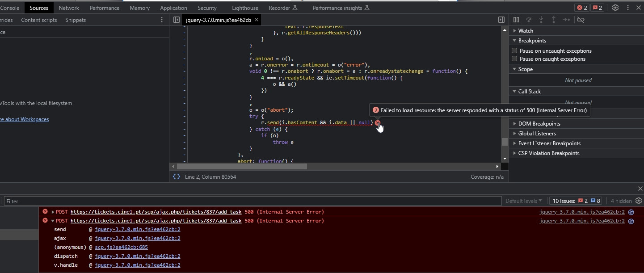Expand the first POST error entry
The height and width of the screenshot is (273, 644).
53,212
